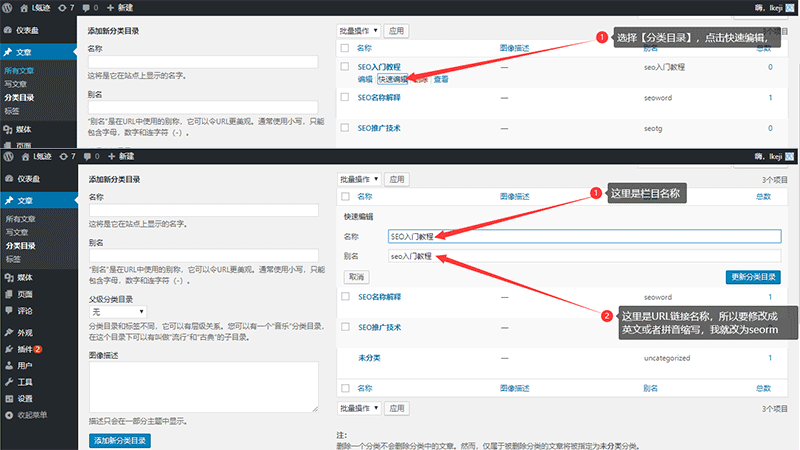Screen dimensions: 800x450
Task: Click the 插件 plugins icon in sidebar
Action: point(9,349)
